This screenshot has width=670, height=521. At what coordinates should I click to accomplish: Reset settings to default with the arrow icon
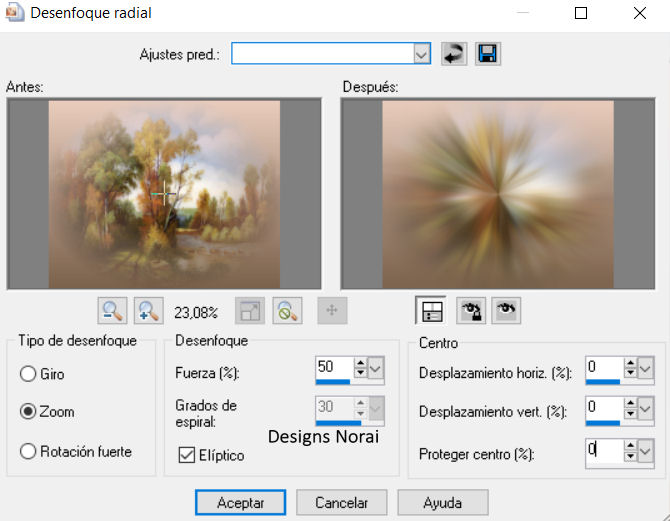(x=454, y=54)
